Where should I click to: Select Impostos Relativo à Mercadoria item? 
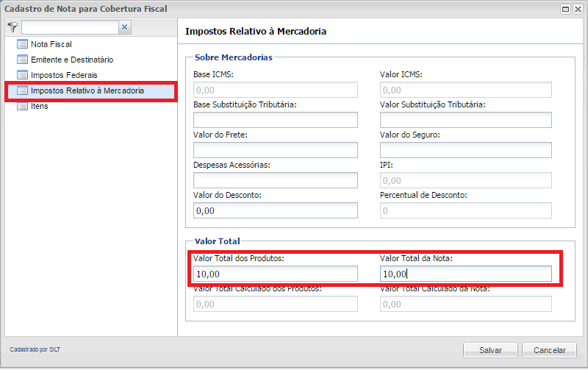tap(87, 90)
